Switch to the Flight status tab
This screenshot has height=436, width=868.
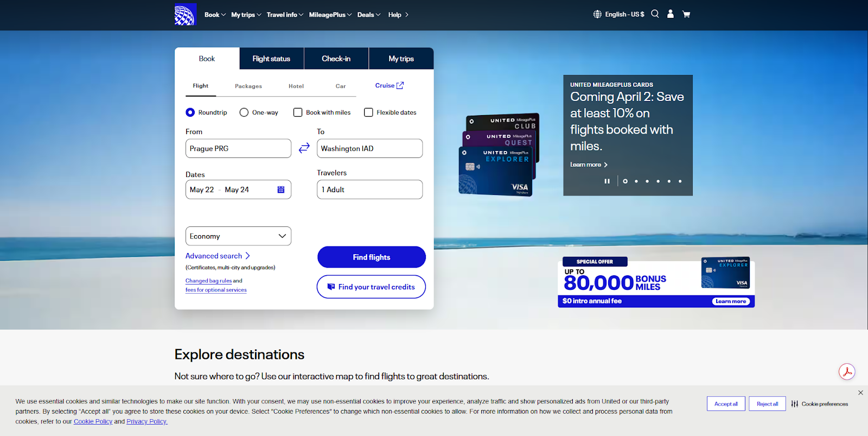click(x=271, y=59)
